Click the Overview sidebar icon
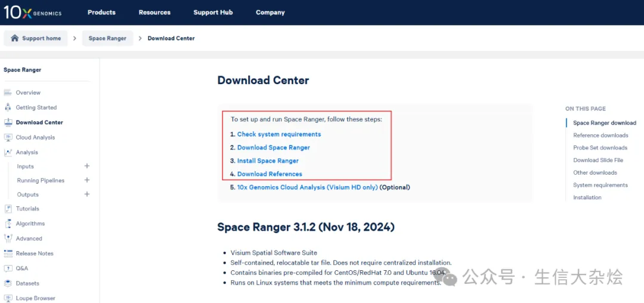The height and width of the screenshot is (303, 644). 8,93
